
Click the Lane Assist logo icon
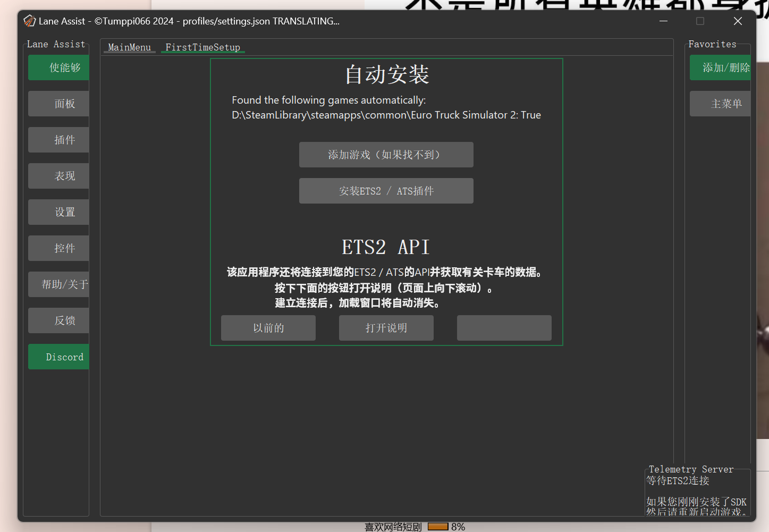pos(29,21)
